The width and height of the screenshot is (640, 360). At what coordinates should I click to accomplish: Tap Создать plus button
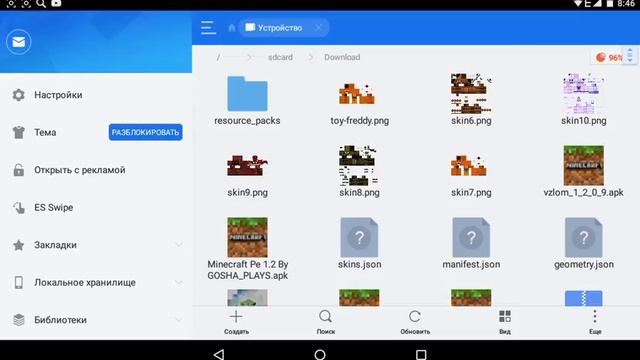236,322
